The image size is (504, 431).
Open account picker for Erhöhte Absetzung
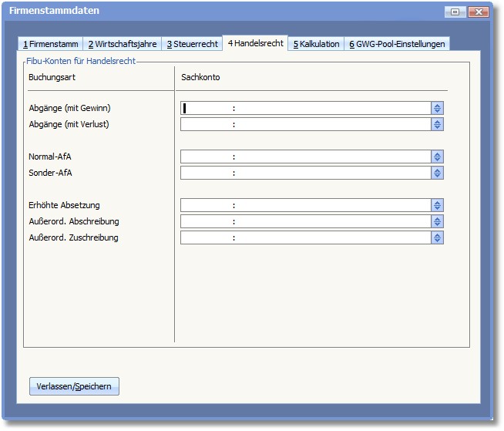pyautogui.click(x=438, y=206)
